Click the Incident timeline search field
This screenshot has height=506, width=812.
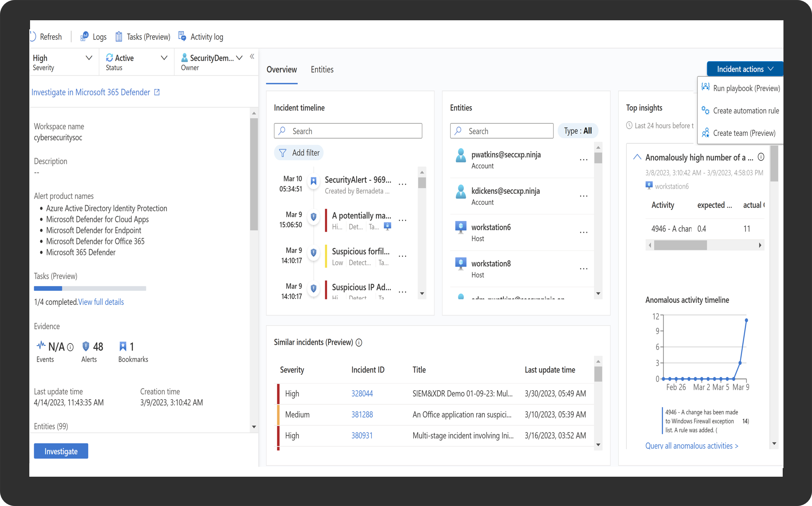pyautogui.click(x=348, y=131)
